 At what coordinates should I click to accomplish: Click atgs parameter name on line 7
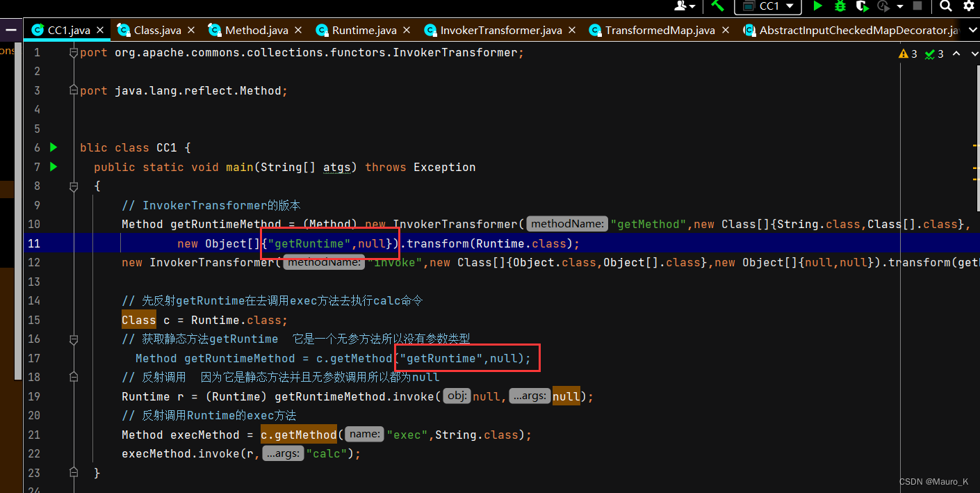337,167
